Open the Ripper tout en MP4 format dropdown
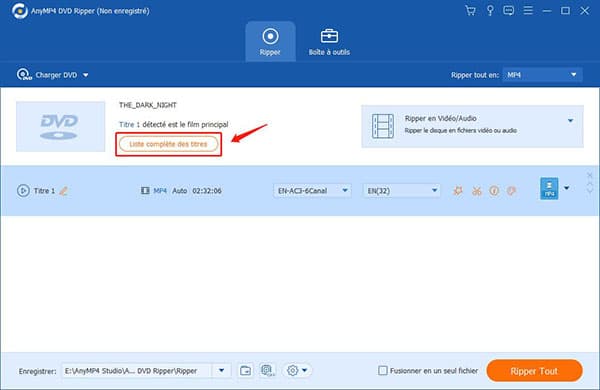Viewport: 600px width, 390px height. coord(542,75)
